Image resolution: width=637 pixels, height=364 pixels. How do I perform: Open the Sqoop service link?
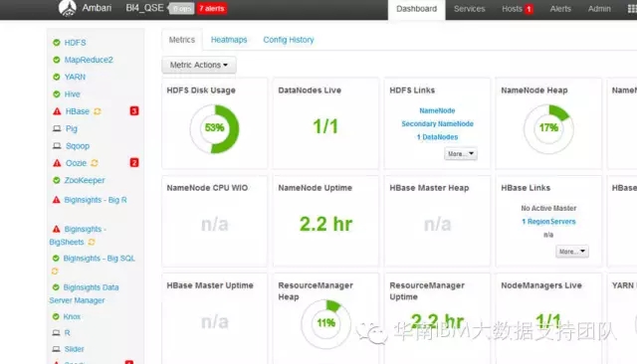coord(78,146)
